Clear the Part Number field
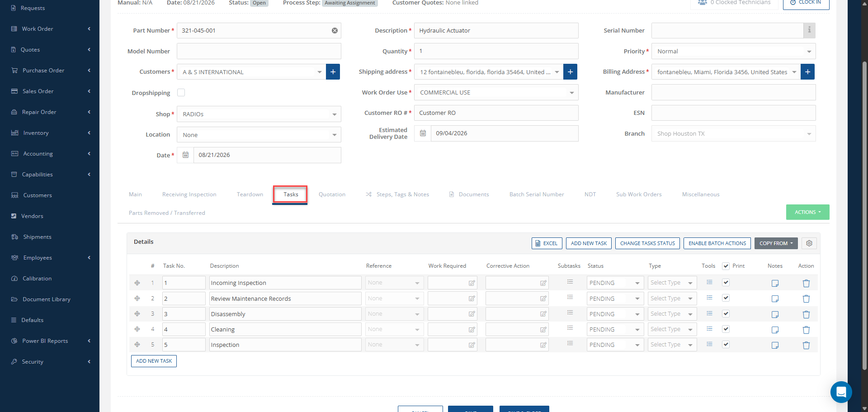The width and height of the screenshot is (868, 412). [335, 31]
